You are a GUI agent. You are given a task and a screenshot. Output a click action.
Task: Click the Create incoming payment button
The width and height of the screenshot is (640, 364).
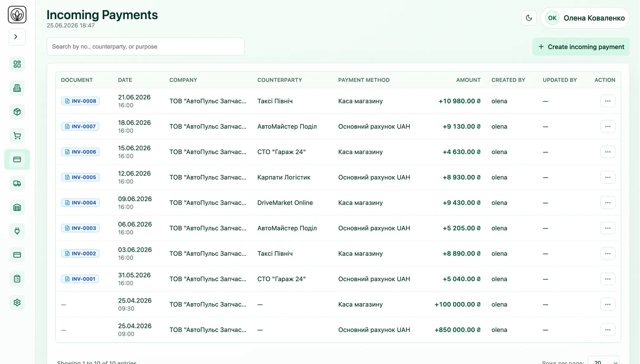click(x=581, y=47)
